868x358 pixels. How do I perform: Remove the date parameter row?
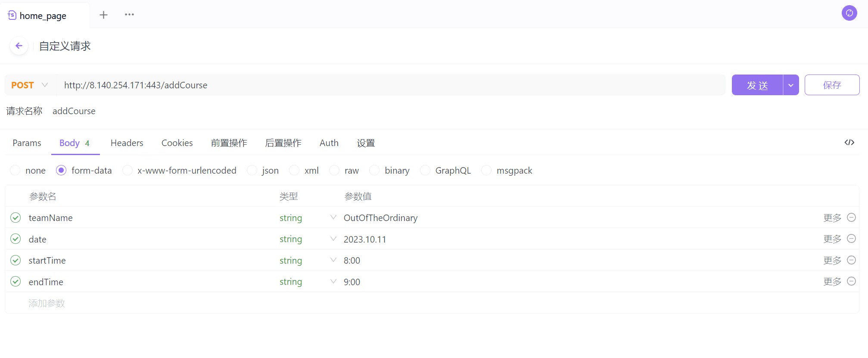tap(851, 239)
